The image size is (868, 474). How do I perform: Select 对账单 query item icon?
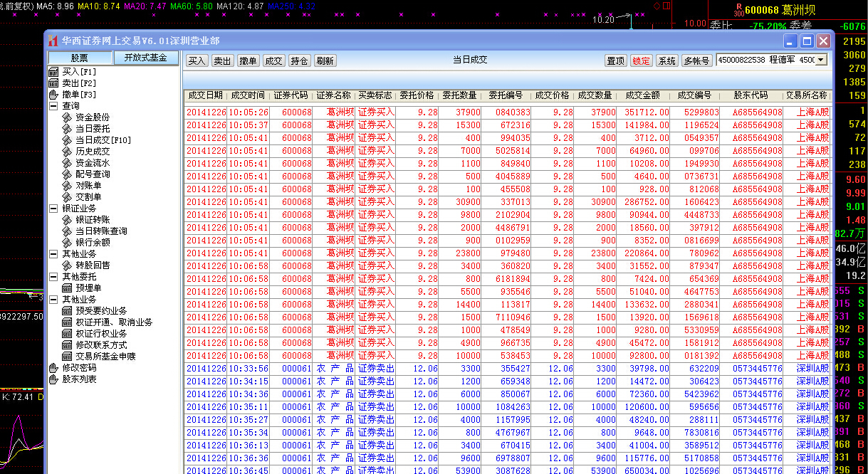(67, 186)
